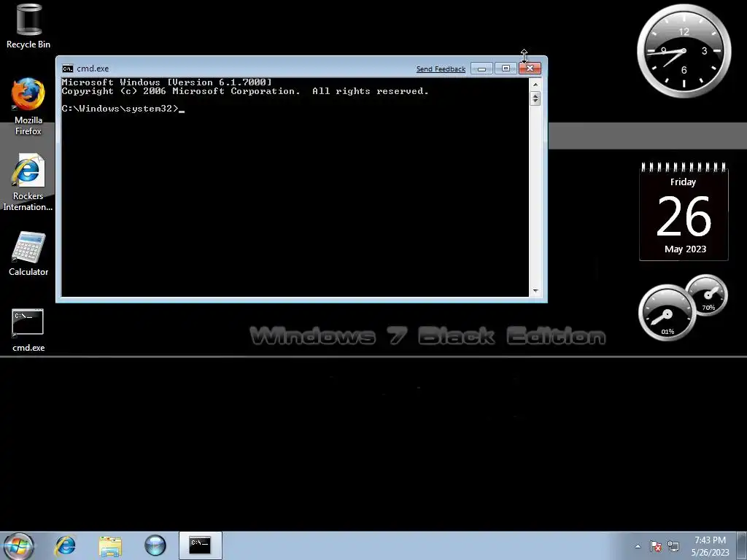This screenshot has width=747, height=560.
Task: Click the console scrollbar down arrow
Action: tap(535, 291)
